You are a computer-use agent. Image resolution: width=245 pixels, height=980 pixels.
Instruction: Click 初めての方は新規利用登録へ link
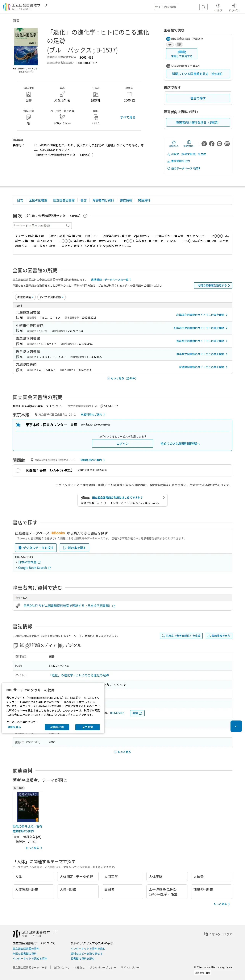180,444
